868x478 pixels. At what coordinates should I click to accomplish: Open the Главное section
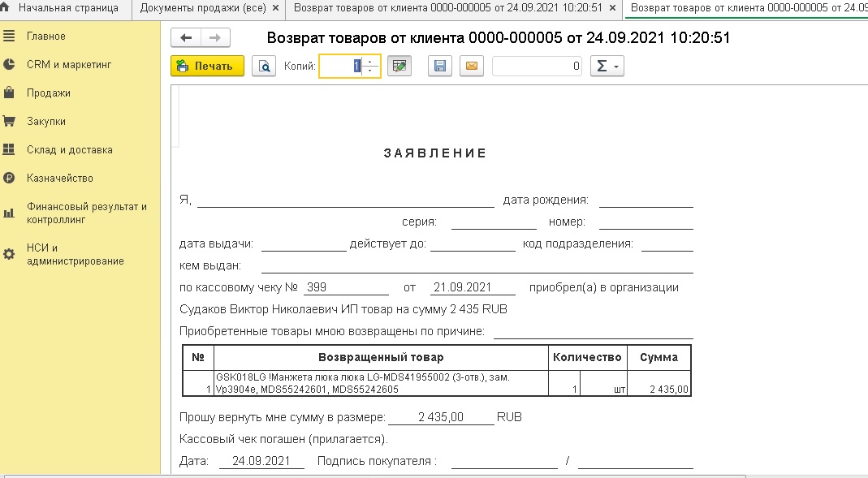pos(46,37)
